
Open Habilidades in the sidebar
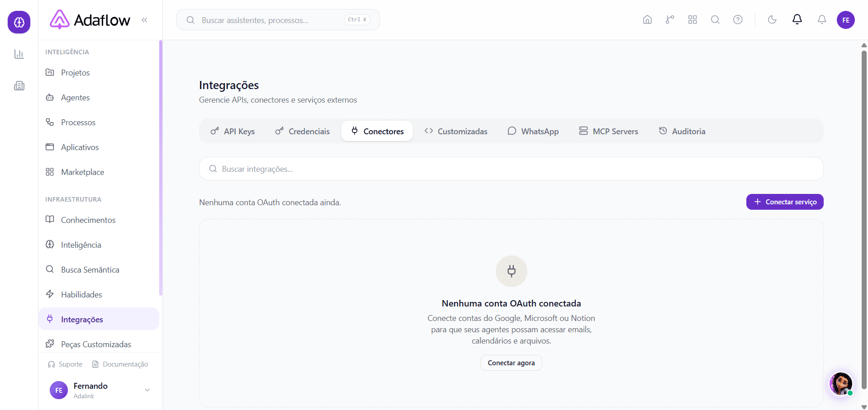(x=99, y=295)
